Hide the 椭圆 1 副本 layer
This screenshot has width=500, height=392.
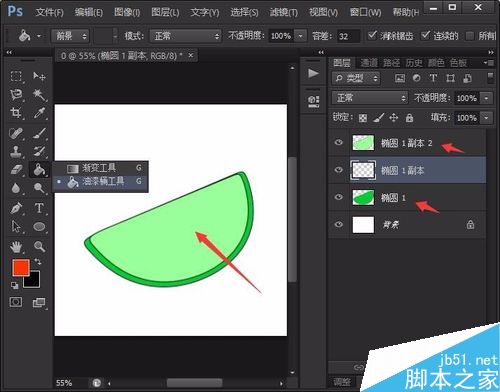click(x=339, y=170)
